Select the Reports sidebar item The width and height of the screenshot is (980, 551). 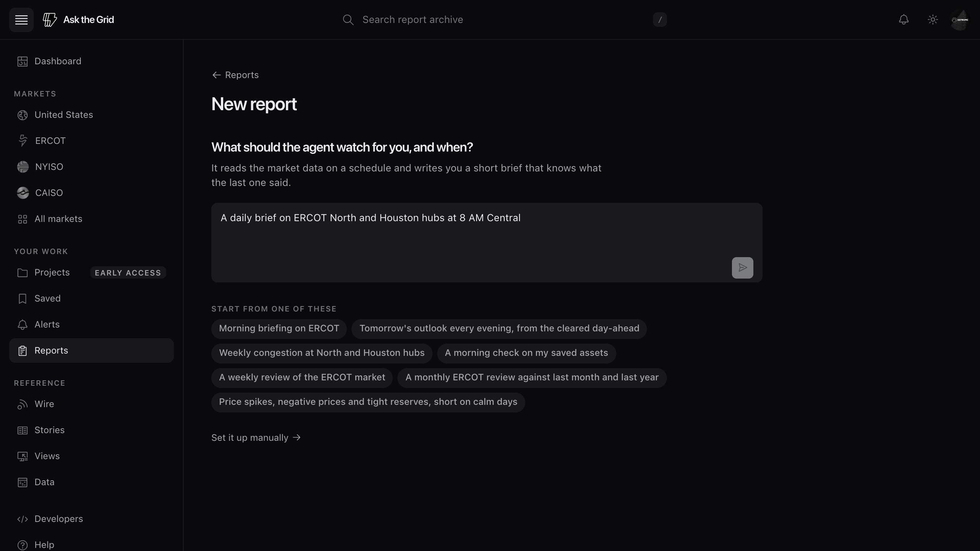click(x=91, y=350)
